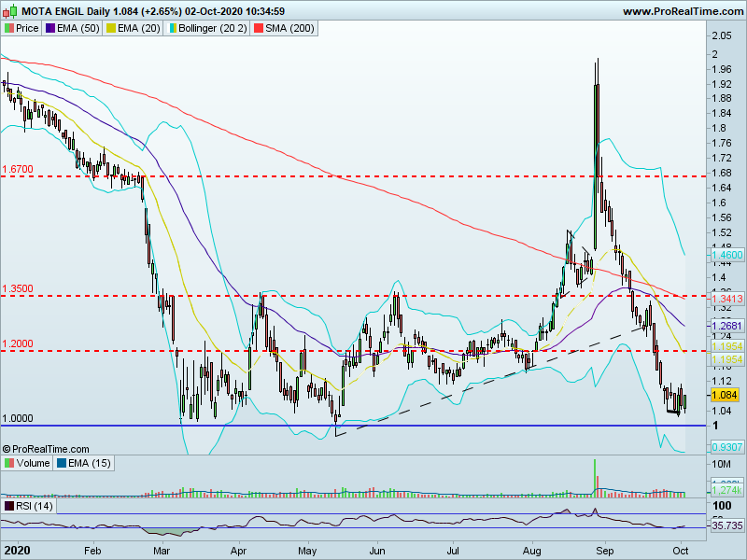Viewport: 747px width, 560px height.
Task: Click the 100 RSI scale label
Action: pyautogui.click(x=722, y=505)
